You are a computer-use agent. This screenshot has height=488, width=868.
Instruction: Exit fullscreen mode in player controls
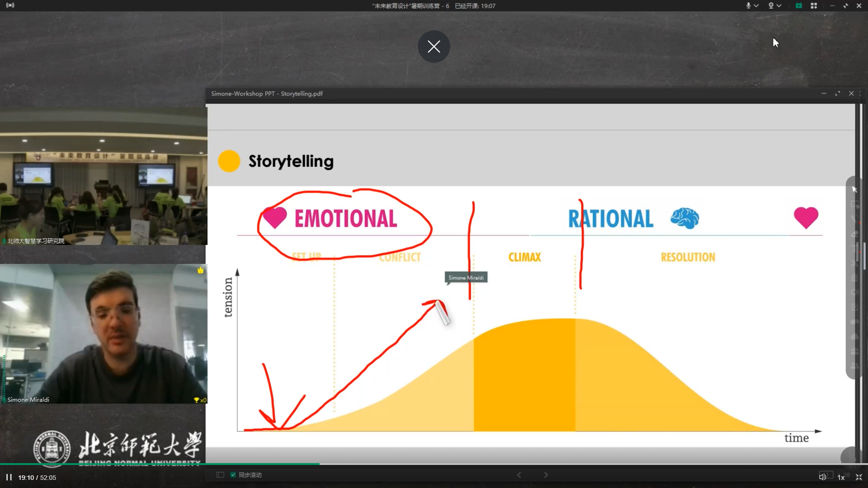pos(859,477)
